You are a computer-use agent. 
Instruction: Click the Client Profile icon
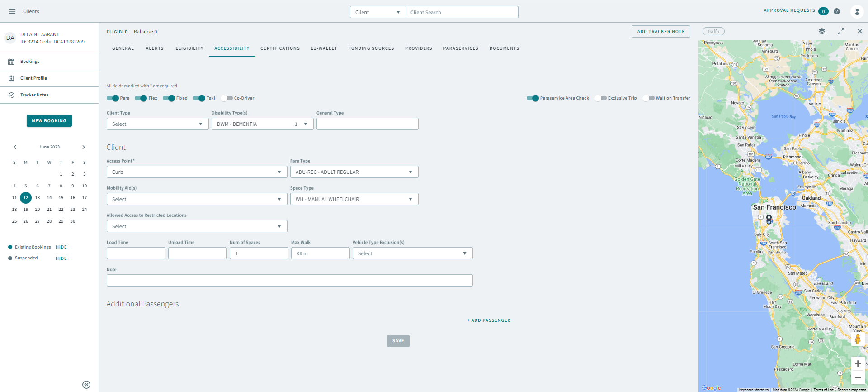coord(11,78)
